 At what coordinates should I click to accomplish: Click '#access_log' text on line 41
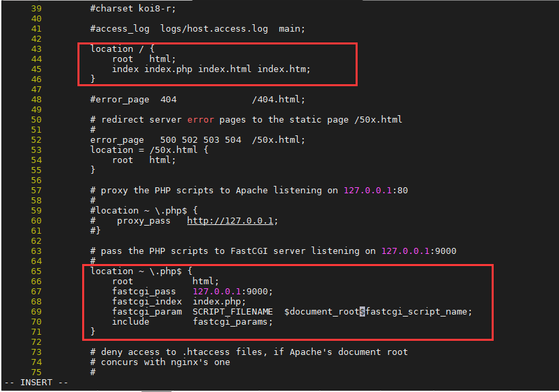click(x=120, y=29)
